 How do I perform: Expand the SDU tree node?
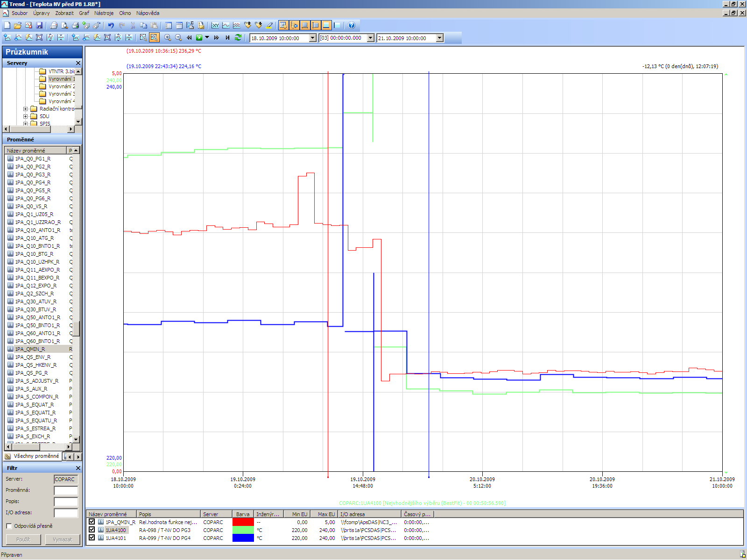tap(26, 116)
